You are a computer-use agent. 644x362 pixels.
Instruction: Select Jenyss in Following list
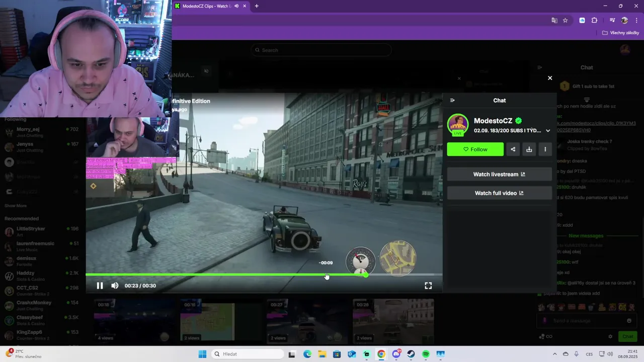pyautogui.click(x=41, y=147)
